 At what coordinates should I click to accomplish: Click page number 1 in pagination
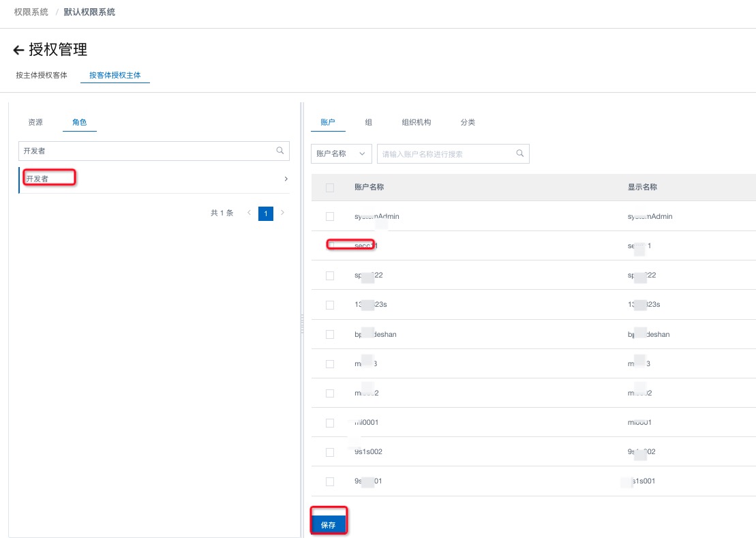266,213
